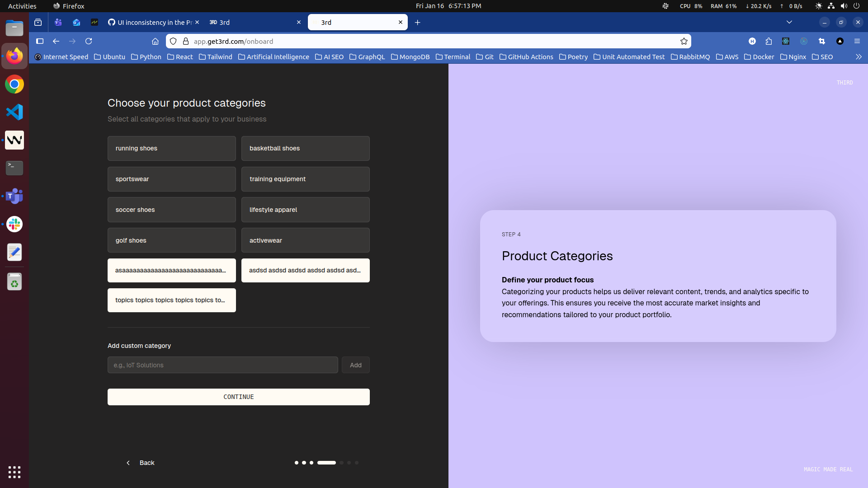
Task: Toggle the training equipment category
Action: [305, 179]
